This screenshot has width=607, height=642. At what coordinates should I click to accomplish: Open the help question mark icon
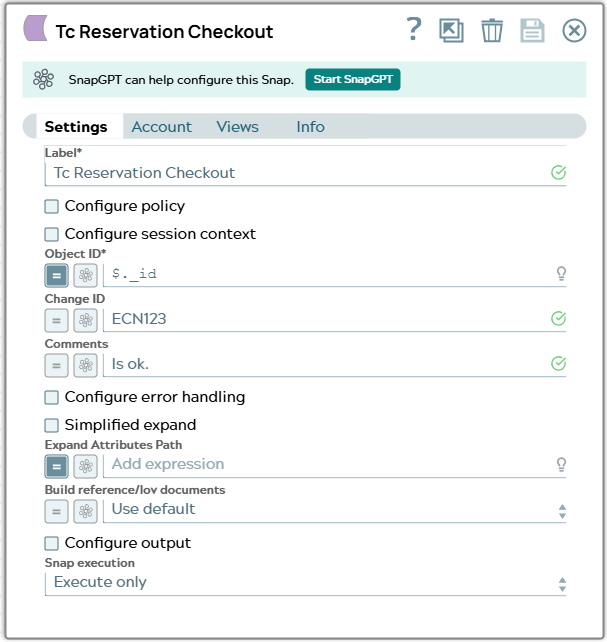coord(414,29)
